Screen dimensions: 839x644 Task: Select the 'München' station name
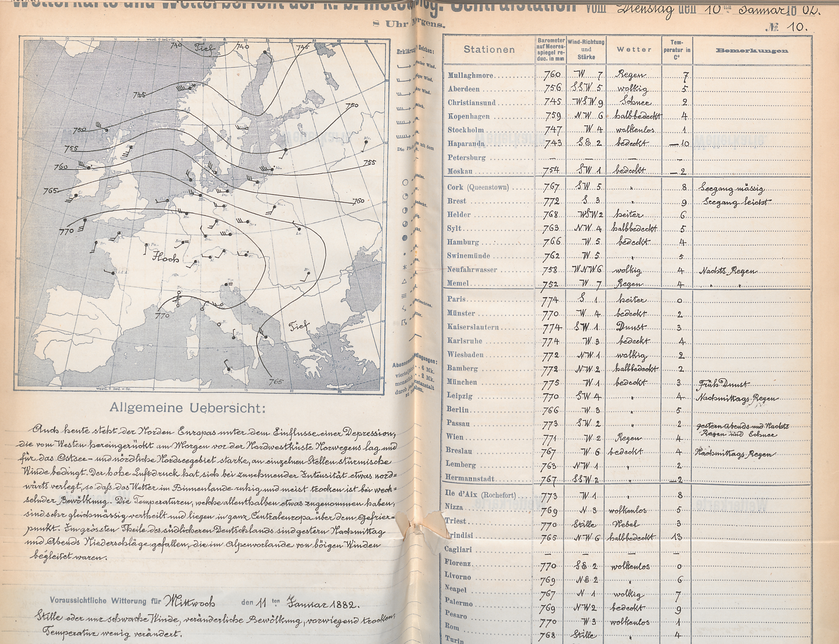coord(462,382)
